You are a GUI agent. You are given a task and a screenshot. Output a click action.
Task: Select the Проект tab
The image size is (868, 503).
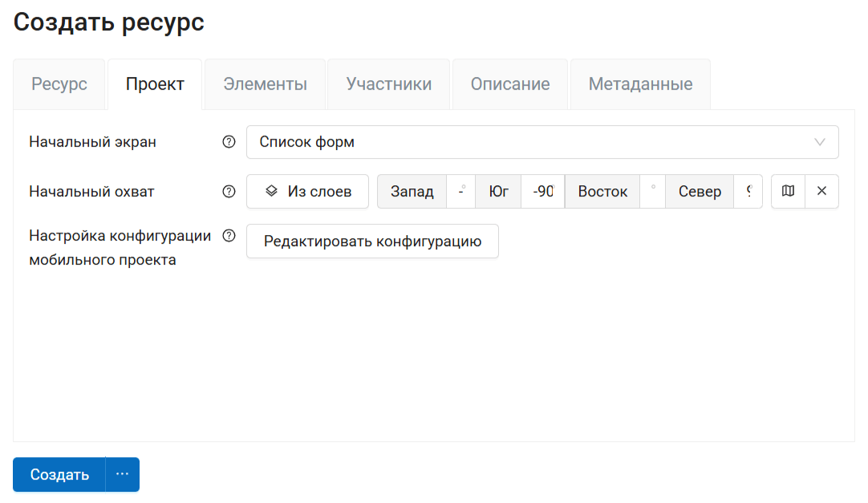(155, 84)
